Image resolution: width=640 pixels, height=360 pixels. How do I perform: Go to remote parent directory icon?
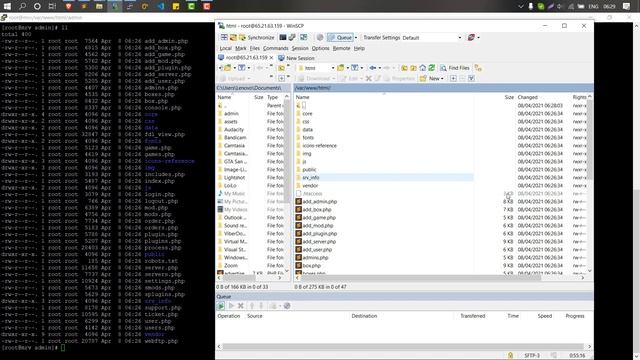point(404,68)
